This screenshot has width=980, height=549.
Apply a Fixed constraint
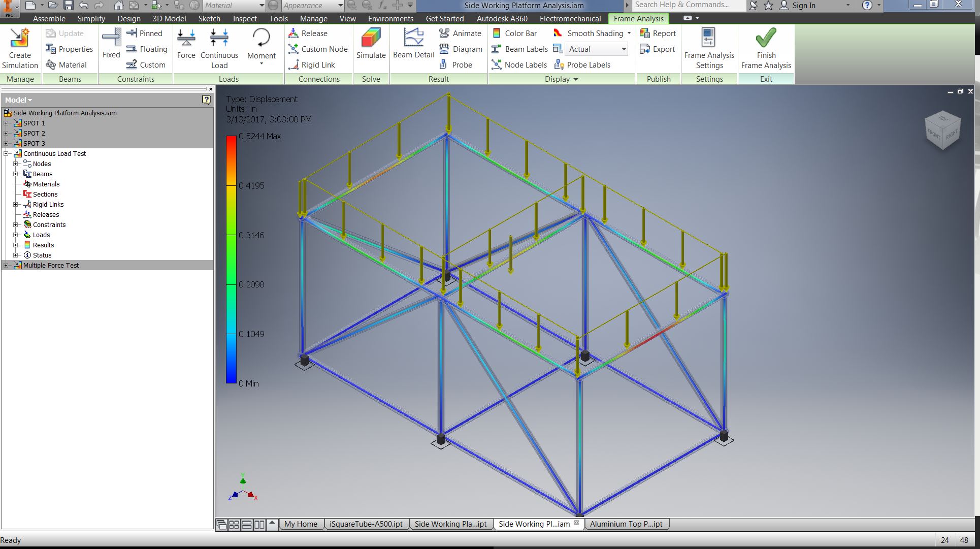tap(111, 40)
